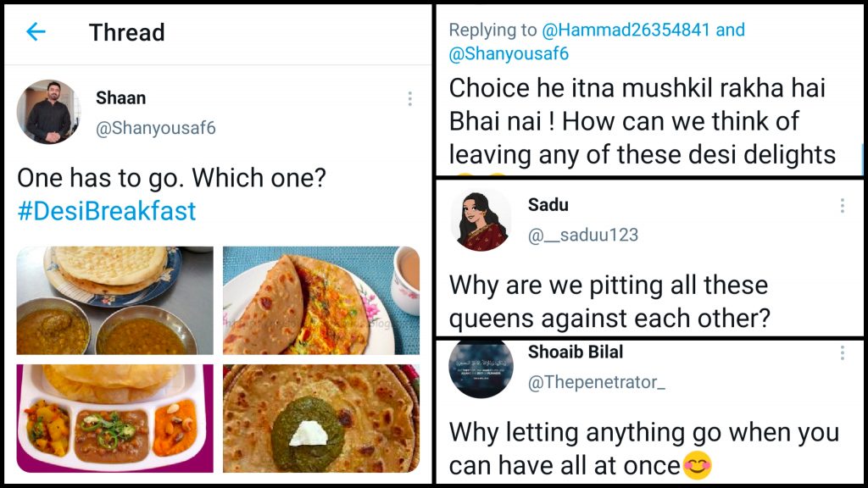
Task: Tap the blue back arrow icon
Action: pyautogui.click(x=36, y=32)
